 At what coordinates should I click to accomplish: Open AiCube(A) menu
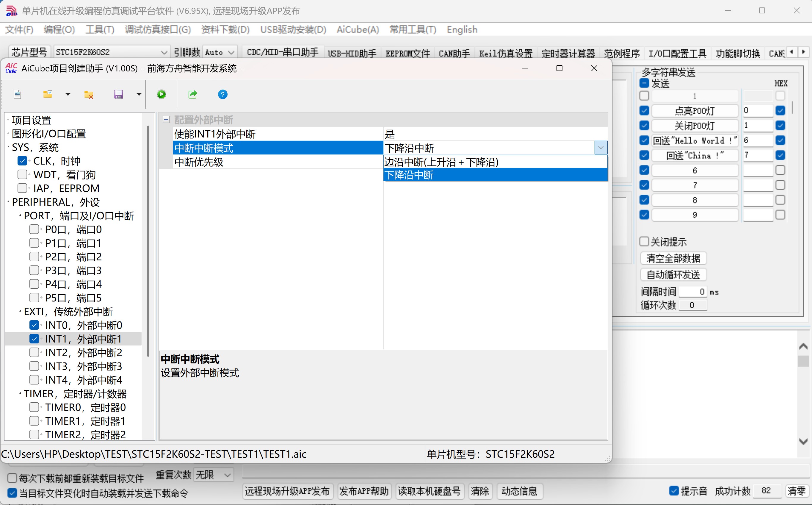pyautogui.click(x=358, y=29)
